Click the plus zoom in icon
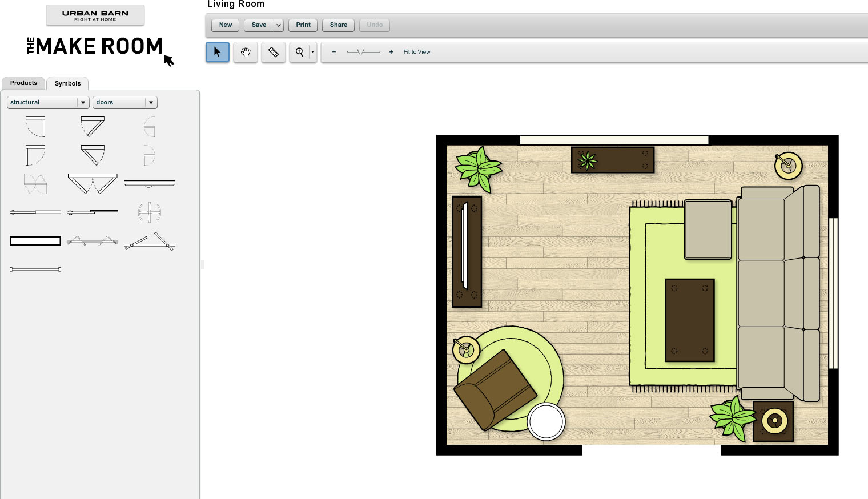868x499 pixels. click(391, 52)
